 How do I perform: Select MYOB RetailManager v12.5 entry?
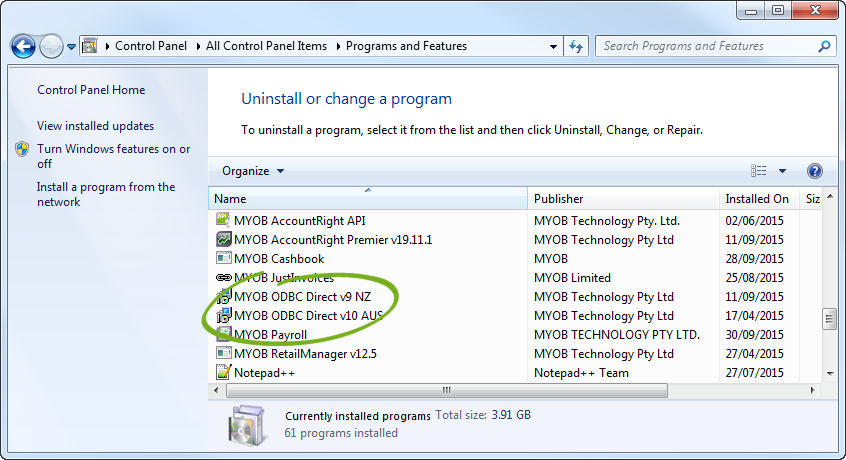tap(305, 354)
